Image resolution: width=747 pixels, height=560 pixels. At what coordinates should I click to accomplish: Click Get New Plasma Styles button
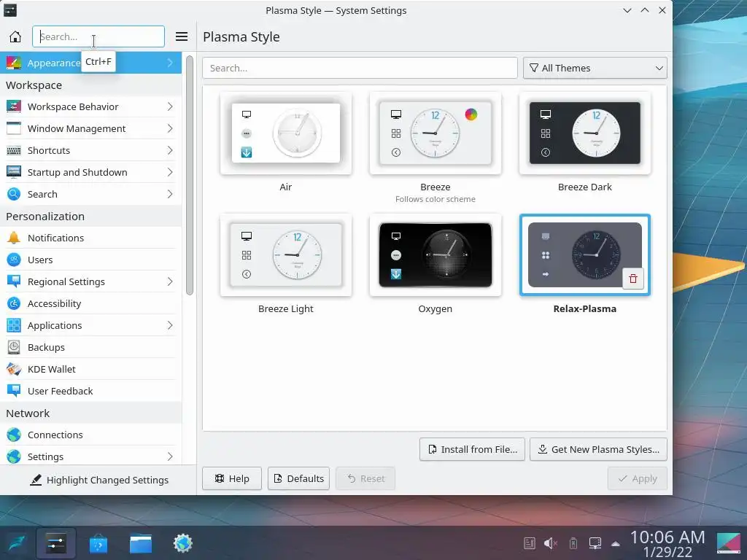coord(598,449)
